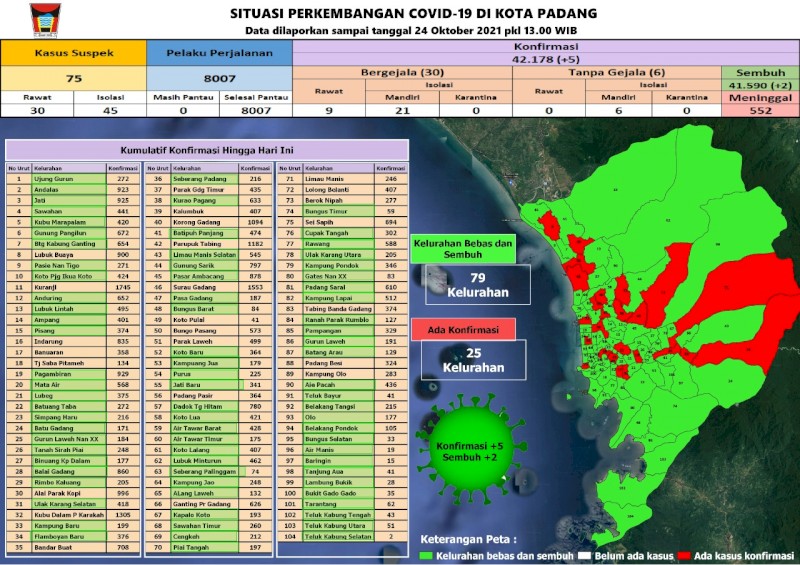
Task: Click the 'Pagambiran' kelurahan row
Action: point(73,374)
